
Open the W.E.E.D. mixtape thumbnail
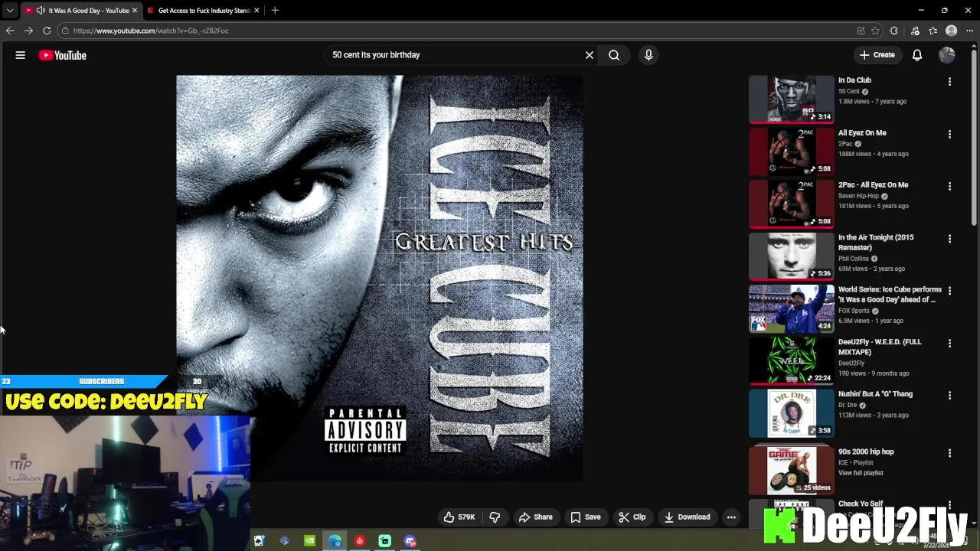[791, 360]
